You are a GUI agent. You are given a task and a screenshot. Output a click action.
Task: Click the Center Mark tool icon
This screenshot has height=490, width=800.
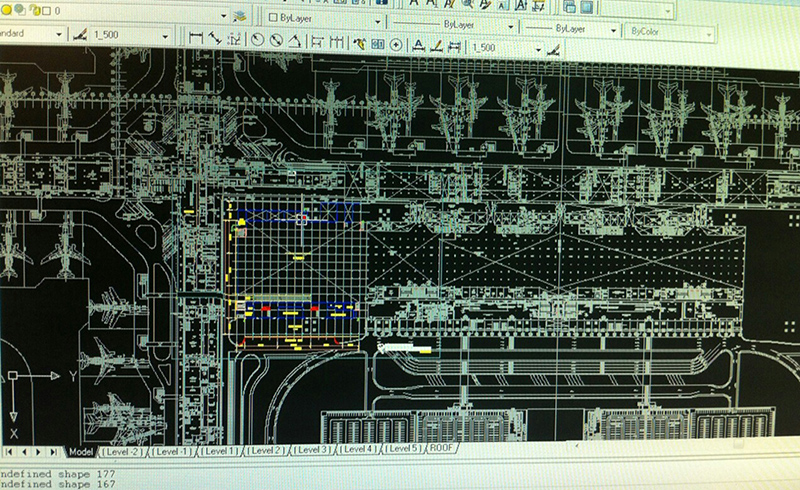point(396,43)
